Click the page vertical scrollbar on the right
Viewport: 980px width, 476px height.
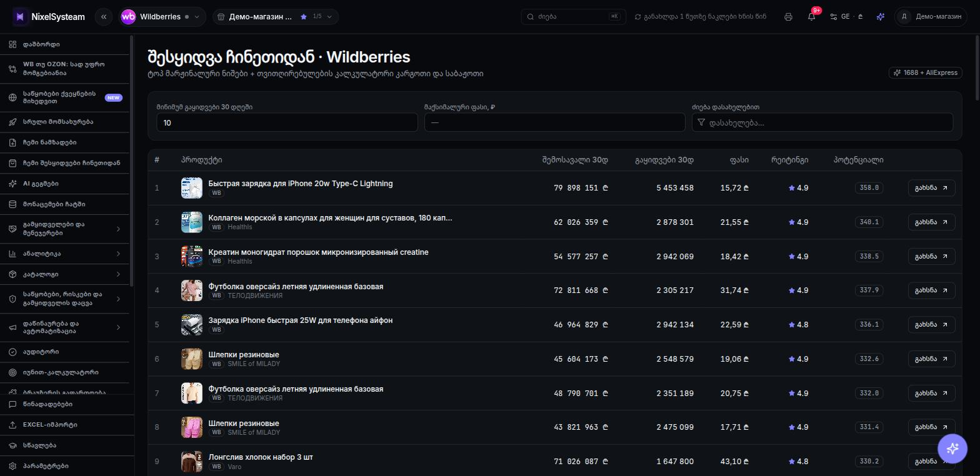point(977,69)
